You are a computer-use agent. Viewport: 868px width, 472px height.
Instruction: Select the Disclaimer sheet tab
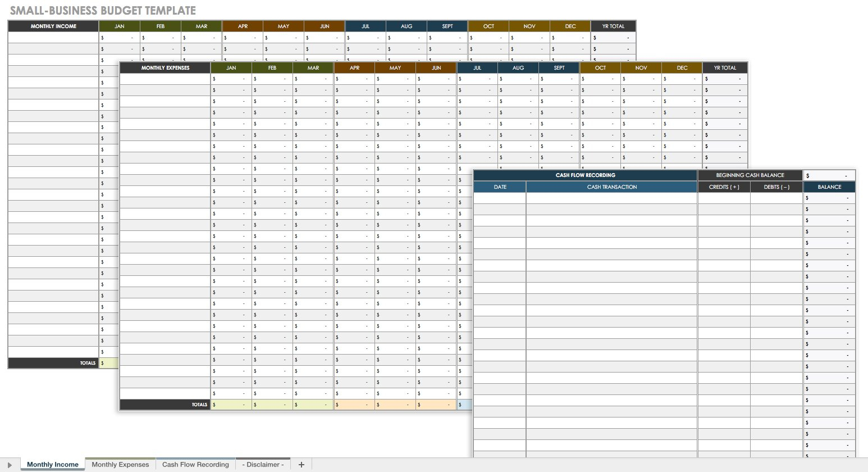pos(262,464)
